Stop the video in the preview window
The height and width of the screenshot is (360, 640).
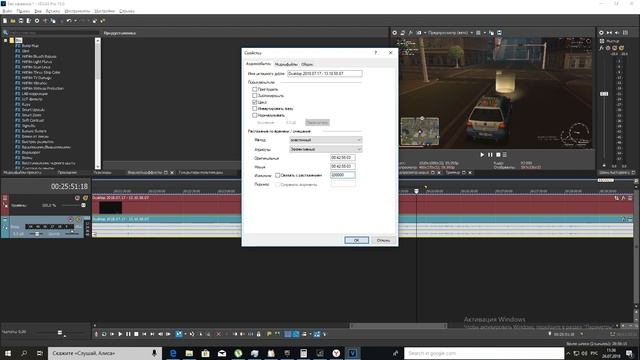point(498,155)
